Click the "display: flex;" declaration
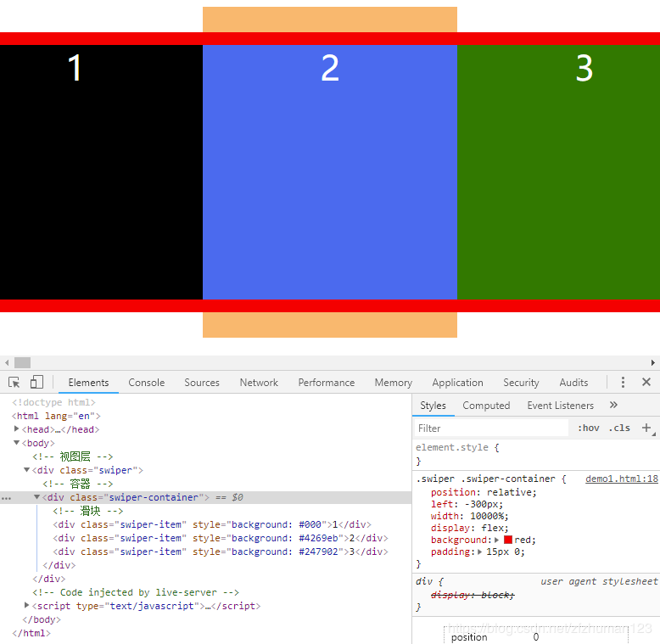The width and height of the screenshot is (660, 644). point(469,528)
